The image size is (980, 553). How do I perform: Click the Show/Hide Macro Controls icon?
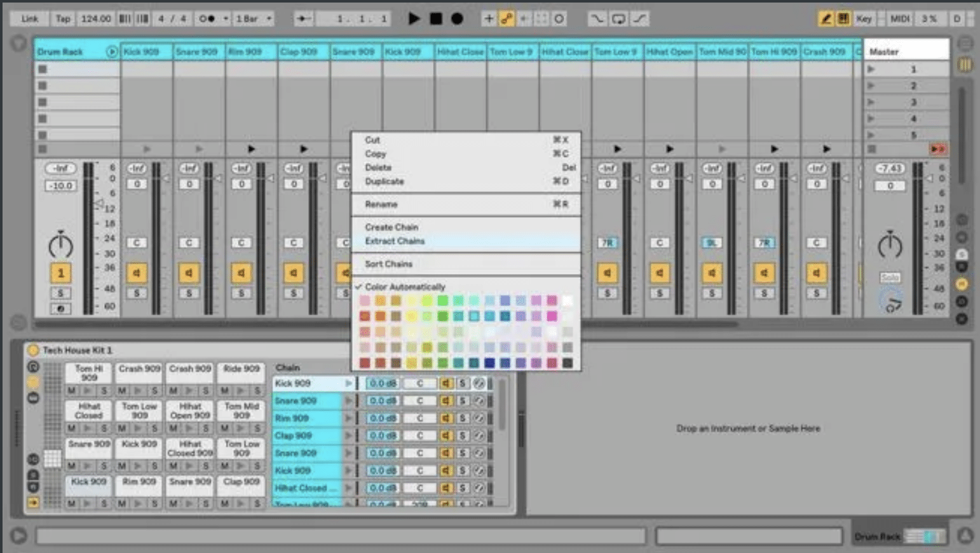[x=33, y=367]
